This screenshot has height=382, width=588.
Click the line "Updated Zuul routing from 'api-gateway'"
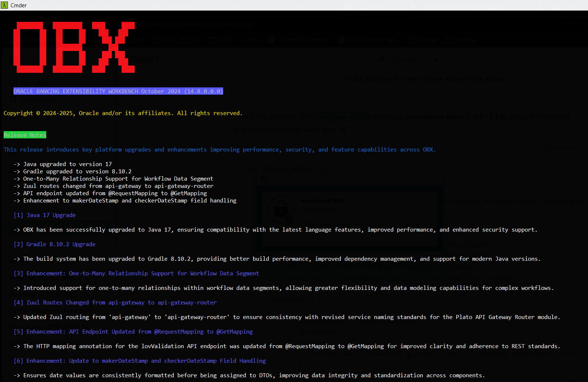(x=287, y=317)
